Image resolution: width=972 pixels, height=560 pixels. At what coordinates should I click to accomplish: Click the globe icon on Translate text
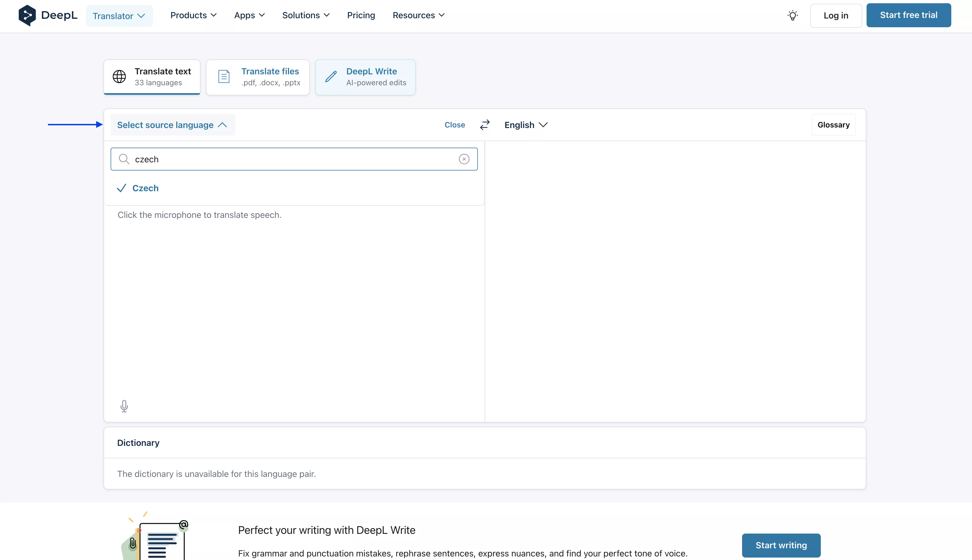[x=119, y=76]
